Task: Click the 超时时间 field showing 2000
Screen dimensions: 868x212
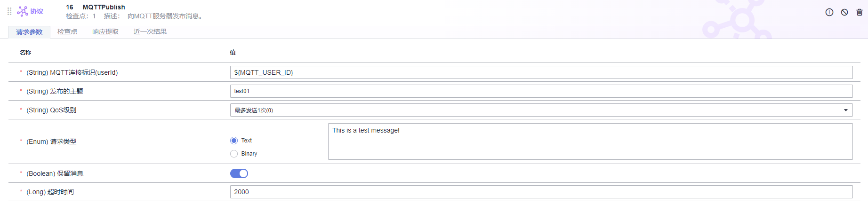Action: pyautogui.click(x=541, y=192)
